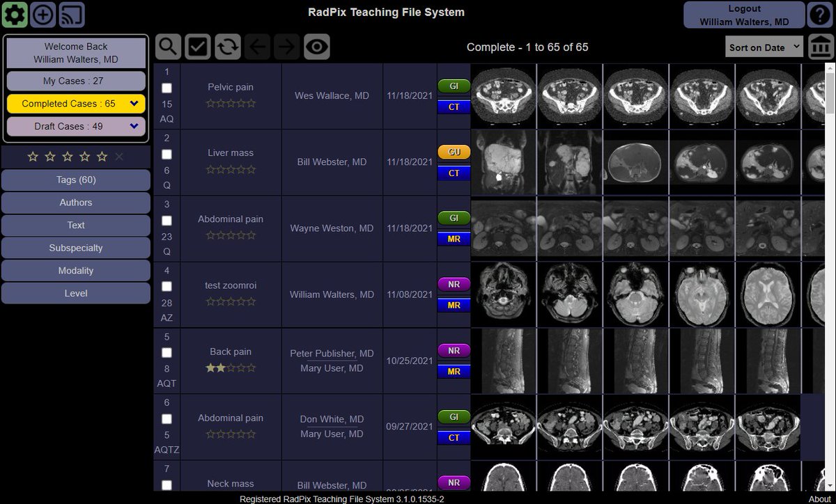The image size is (836, 504).
Task: Check the box for case 1 Pelvic pain
Action: [x=167, y=88]
